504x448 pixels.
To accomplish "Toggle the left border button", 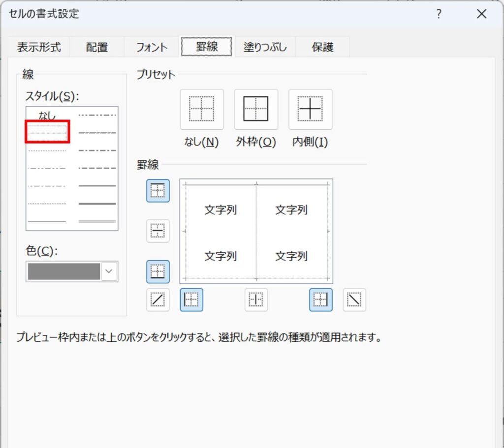I will coord(191,300).
